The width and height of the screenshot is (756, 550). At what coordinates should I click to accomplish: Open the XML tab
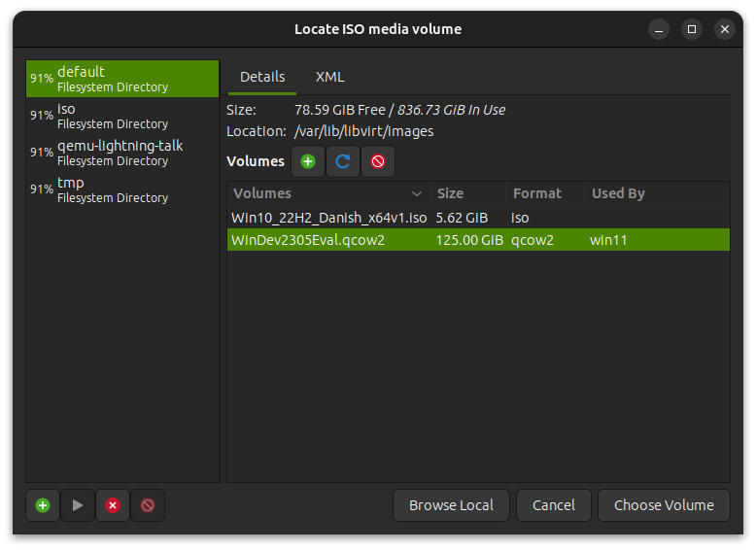pos(329,77)
